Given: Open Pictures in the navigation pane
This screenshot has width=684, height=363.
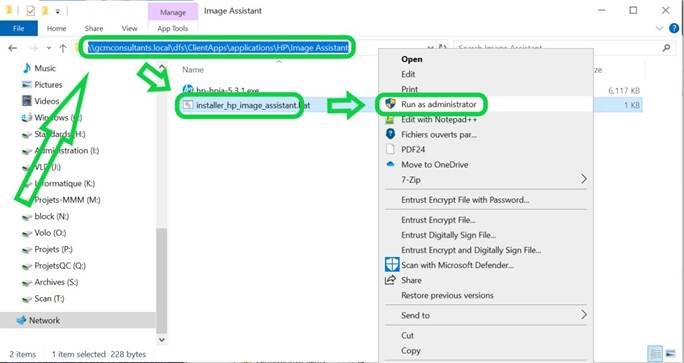Looking at the screenshot, I should point(48,85).
